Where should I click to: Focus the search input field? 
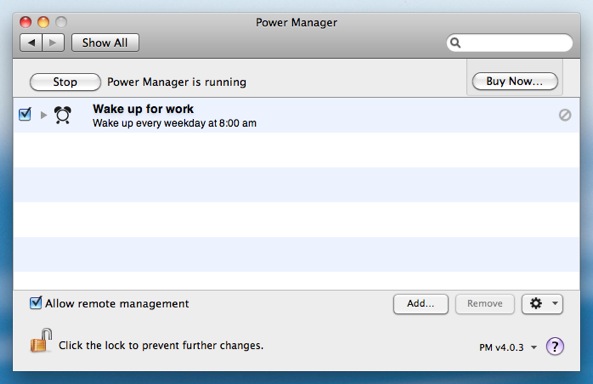click(509, 43)
